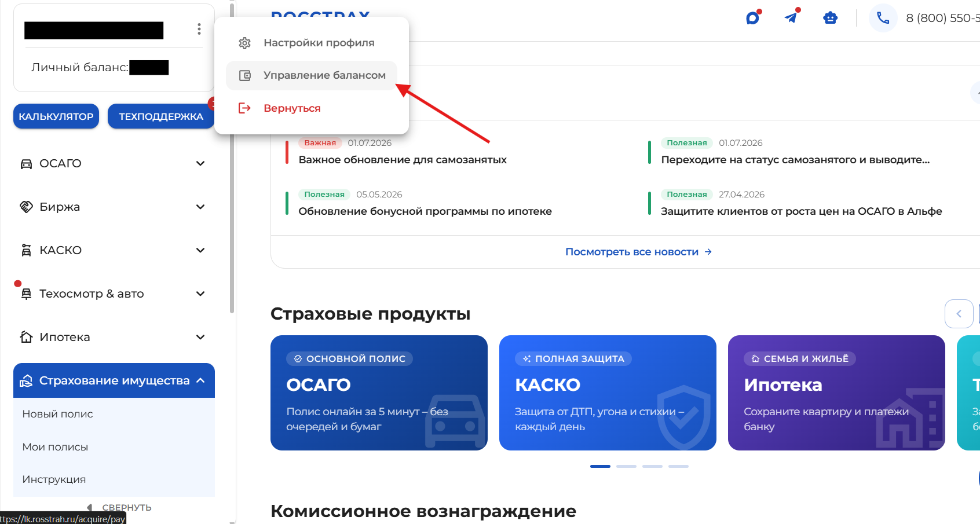Open the ТЕХПОДДЕРЖКА button

click(161, 116)
